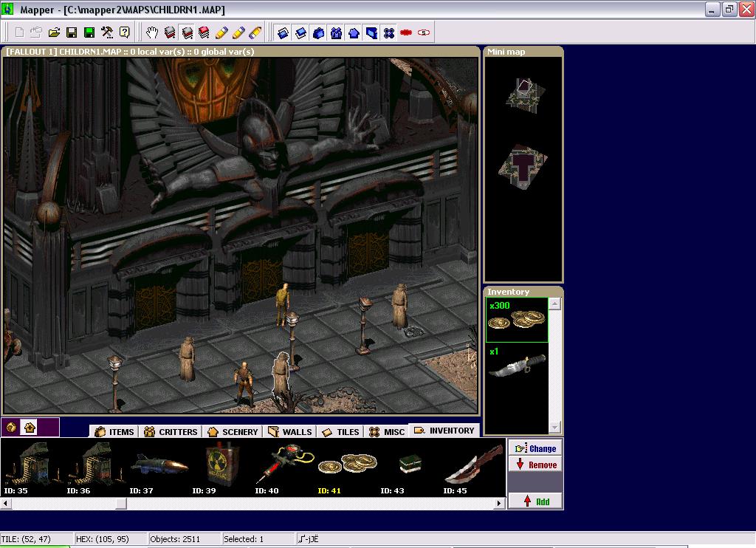756x548 pixels.
Task: Click the open folder icon in toolbar
Action: click(x=54, y=32)
